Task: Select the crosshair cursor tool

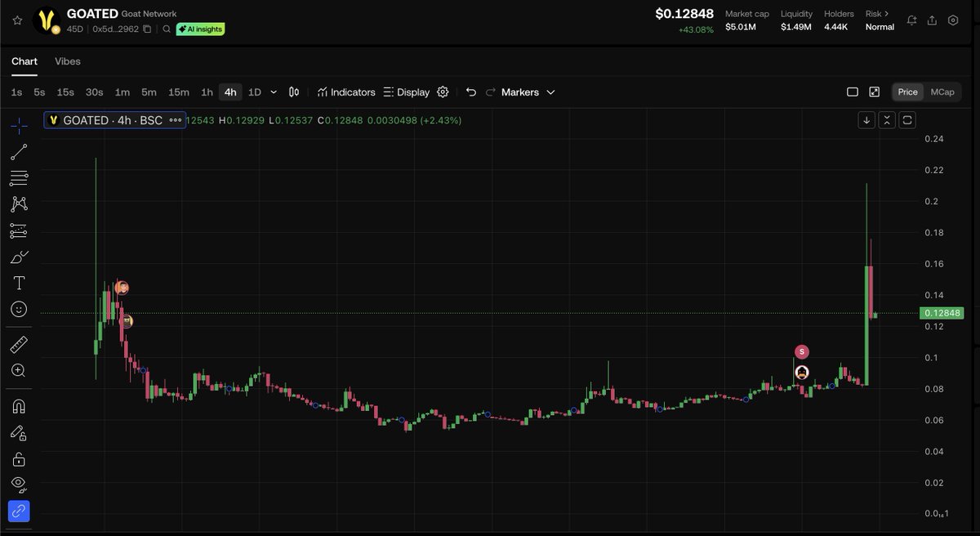Action: 18,126
